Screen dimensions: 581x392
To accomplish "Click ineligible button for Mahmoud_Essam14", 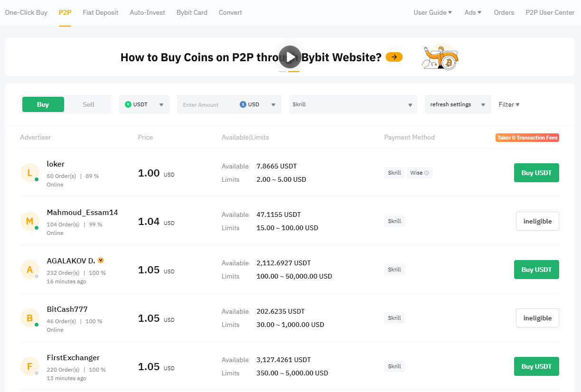I will coord(537,221).
